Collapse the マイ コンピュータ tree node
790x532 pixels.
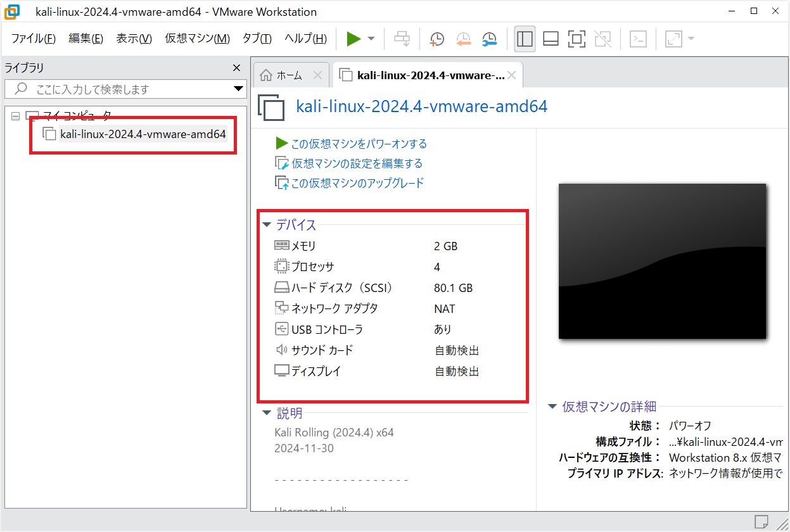tap(16, 116)
